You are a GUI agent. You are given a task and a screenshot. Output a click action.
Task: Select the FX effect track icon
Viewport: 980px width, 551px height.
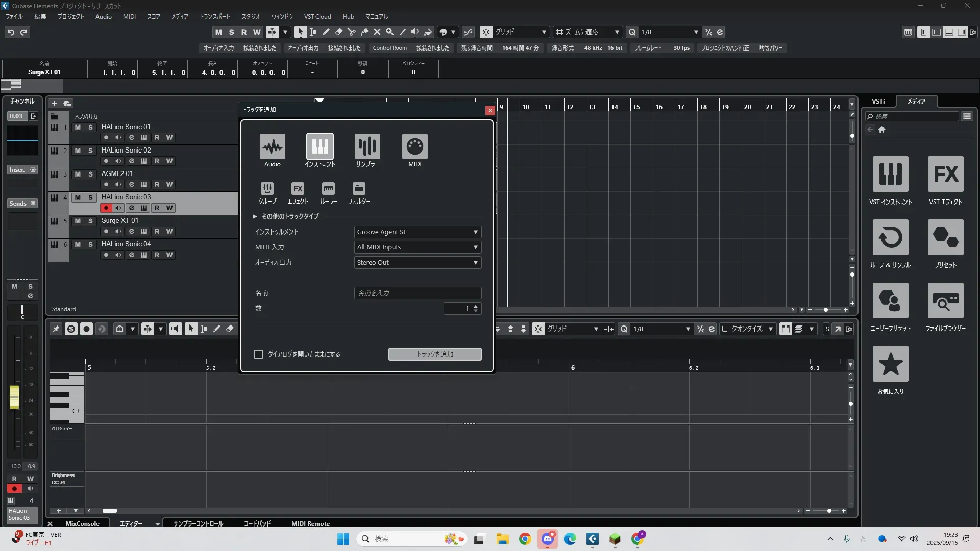click(298, 189)
